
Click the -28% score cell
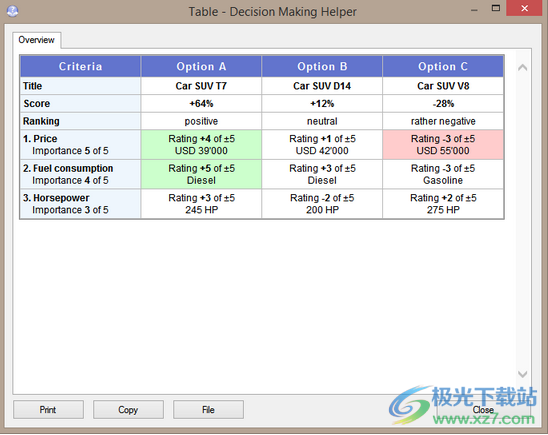coord(443,103)
